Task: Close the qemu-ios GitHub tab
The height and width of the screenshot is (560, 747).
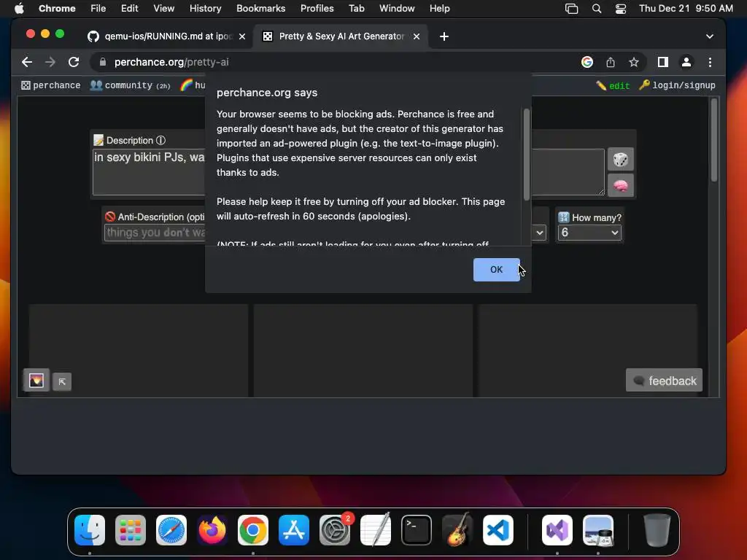Action: [x=242, y=36]
